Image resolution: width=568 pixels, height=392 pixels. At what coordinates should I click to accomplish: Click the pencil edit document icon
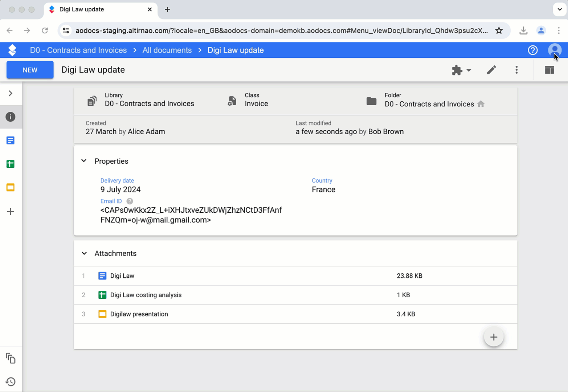click(491, 70)
